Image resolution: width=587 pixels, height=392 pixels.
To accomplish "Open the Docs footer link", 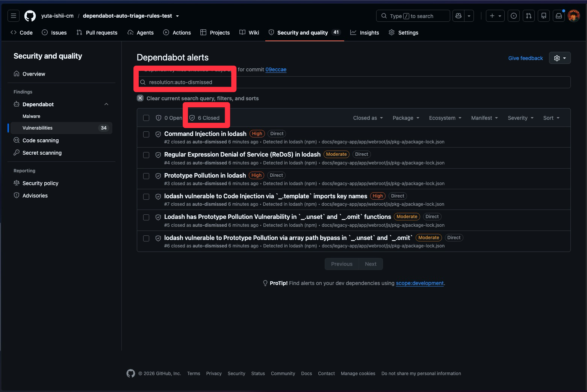I will coord(306,374).
